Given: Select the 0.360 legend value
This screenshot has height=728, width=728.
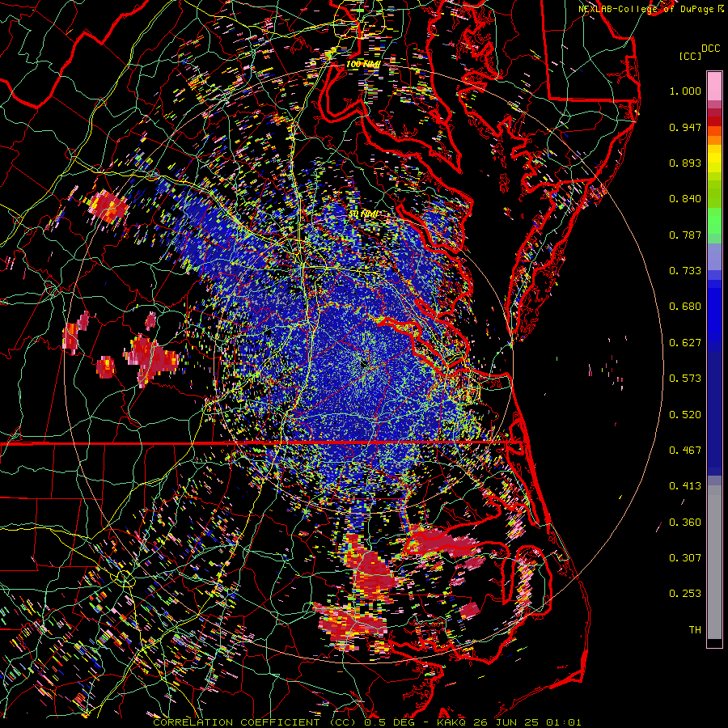Looking at the screenshot, I should [685, 523].
